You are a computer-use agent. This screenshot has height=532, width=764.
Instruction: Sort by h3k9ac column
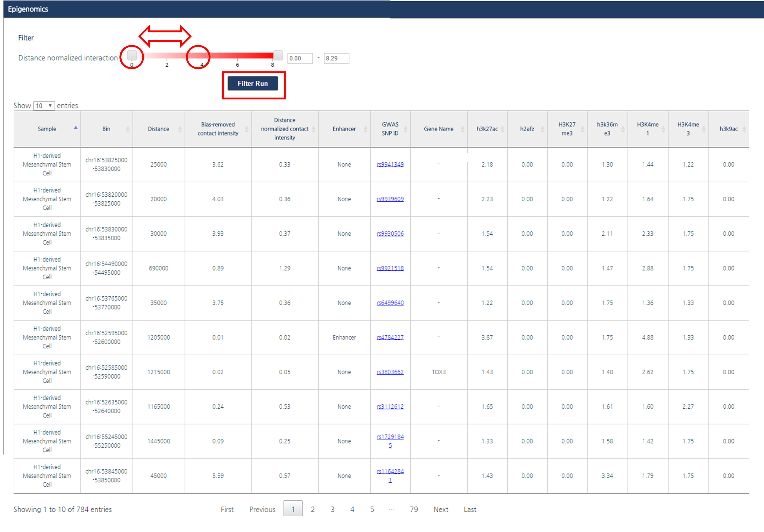729,129
